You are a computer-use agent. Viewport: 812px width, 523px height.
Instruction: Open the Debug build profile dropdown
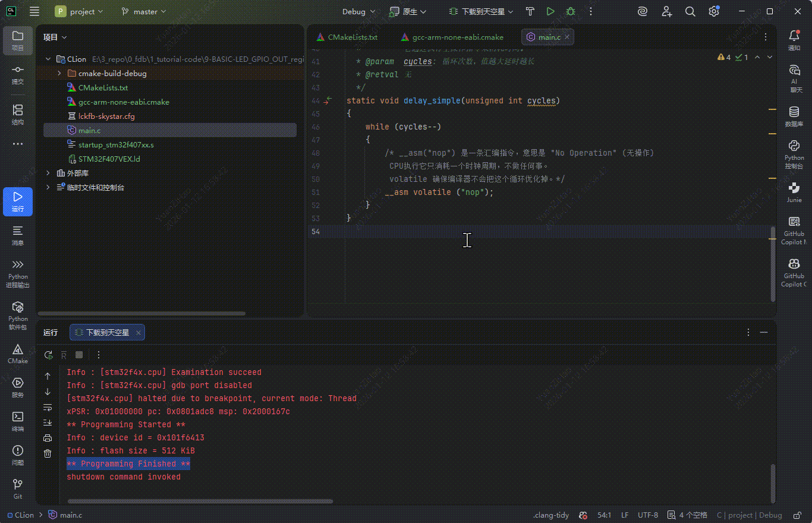(358, 11)
